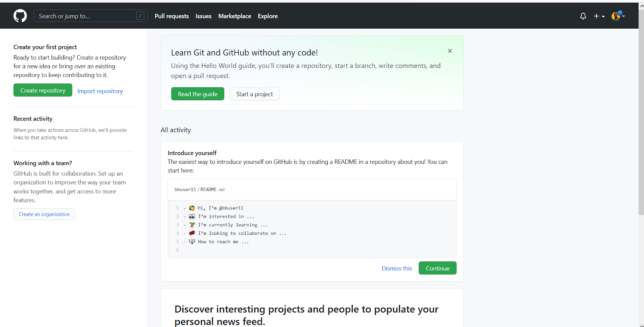
Task: Click the 'How to reach me ...' line
Action: point(223,242)
